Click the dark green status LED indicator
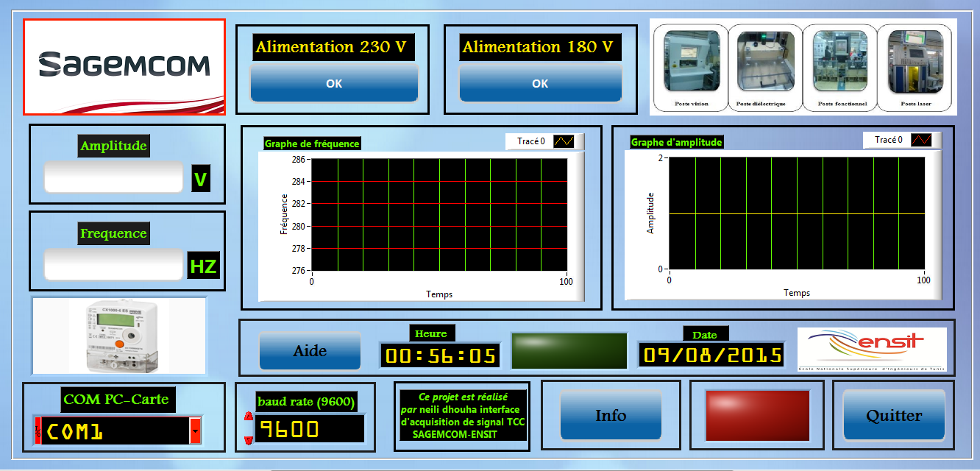Viewport: 980px width, 471px height. tap(569, 350)
